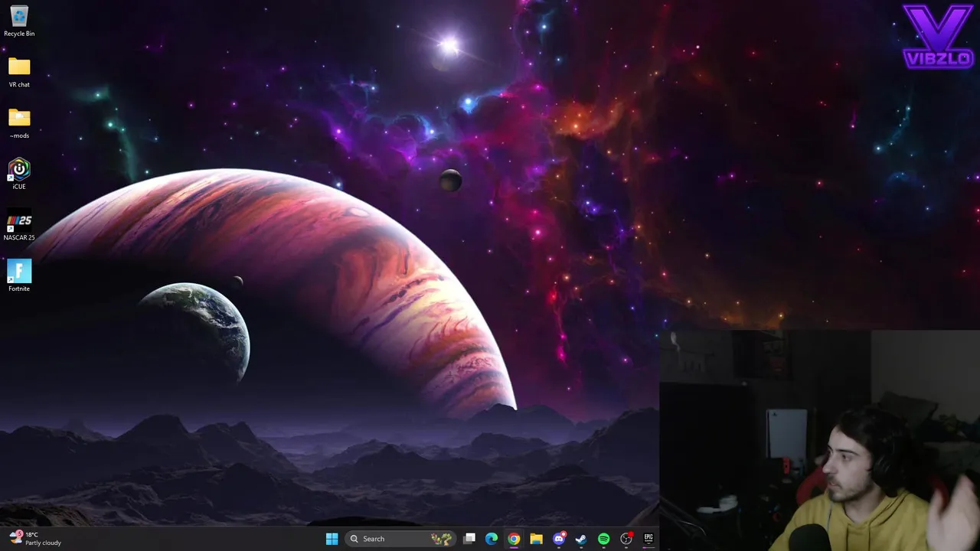Select the Fortnite desktop shortcut
Image resolution: width=980 pixels, height=551 pixels.
click(x=19, y=275)
